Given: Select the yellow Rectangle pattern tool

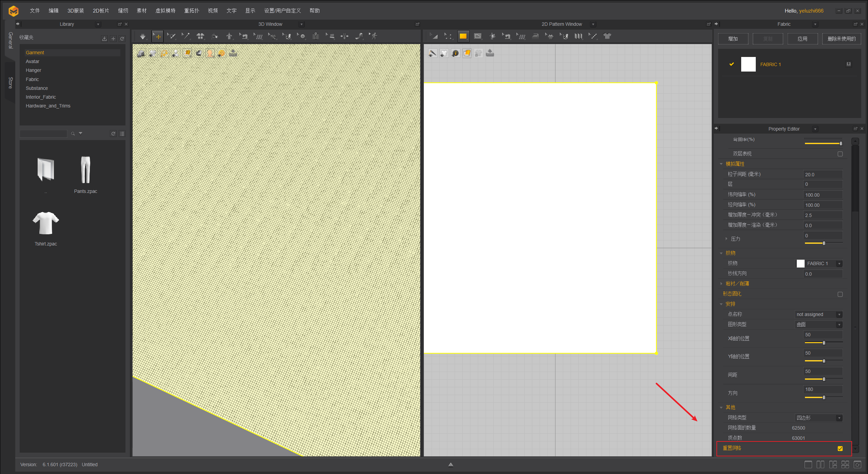Looking at the screenshot, I should 463,36.
